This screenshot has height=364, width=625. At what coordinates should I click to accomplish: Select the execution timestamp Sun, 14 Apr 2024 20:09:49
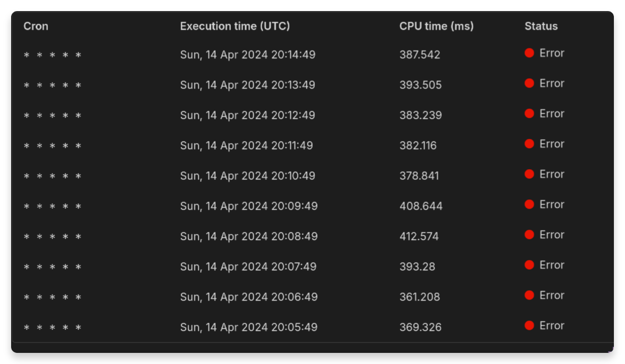(249, 206)
